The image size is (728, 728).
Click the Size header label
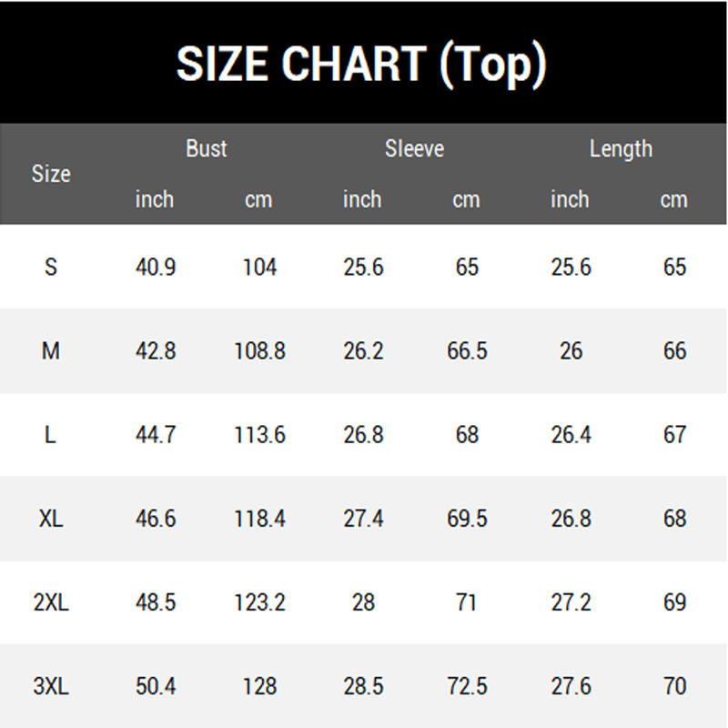tap(51, 174)
